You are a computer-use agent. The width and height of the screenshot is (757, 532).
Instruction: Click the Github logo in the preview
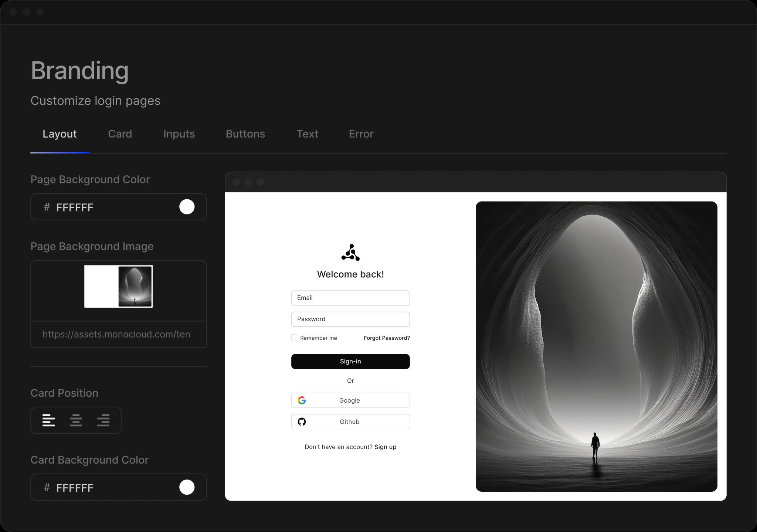(x=302, y=421)
